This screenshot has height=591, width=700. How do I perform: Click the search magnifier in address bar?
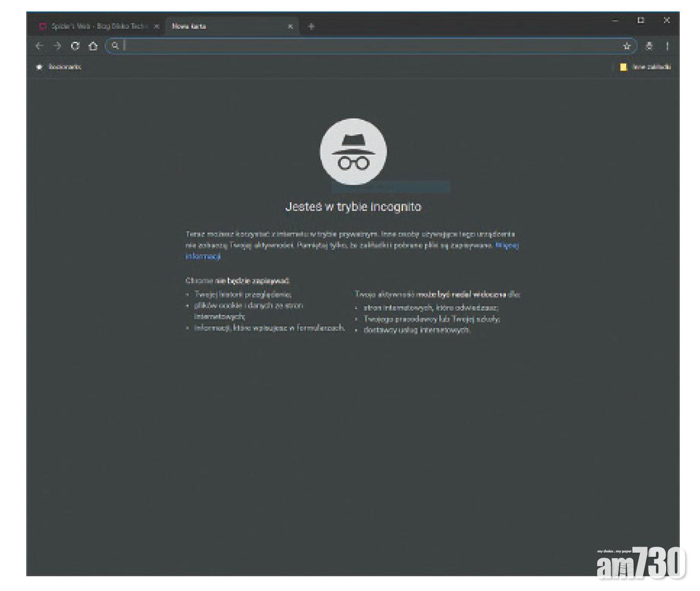[115, 46]
